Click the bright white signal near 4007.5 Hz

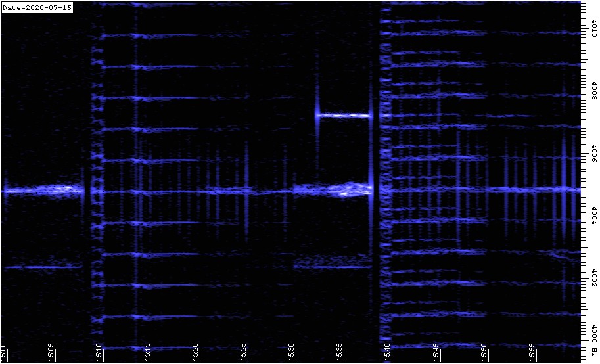[344, 116]
